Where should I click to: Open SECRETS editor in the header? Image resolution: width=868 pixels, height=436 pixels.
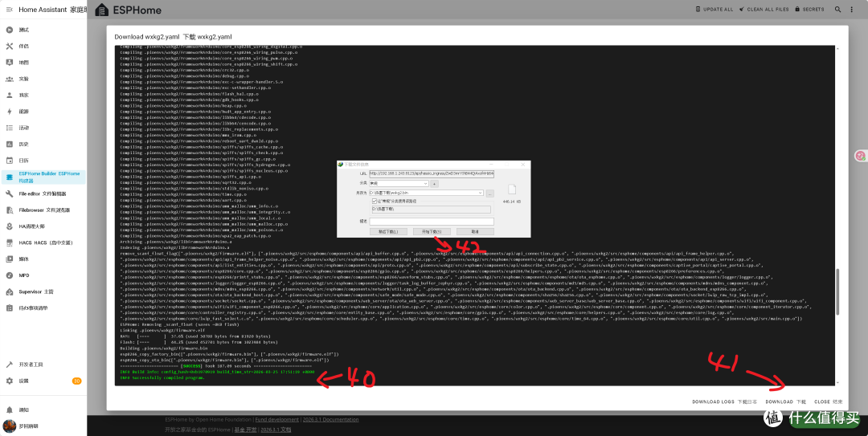coord(809,10)
